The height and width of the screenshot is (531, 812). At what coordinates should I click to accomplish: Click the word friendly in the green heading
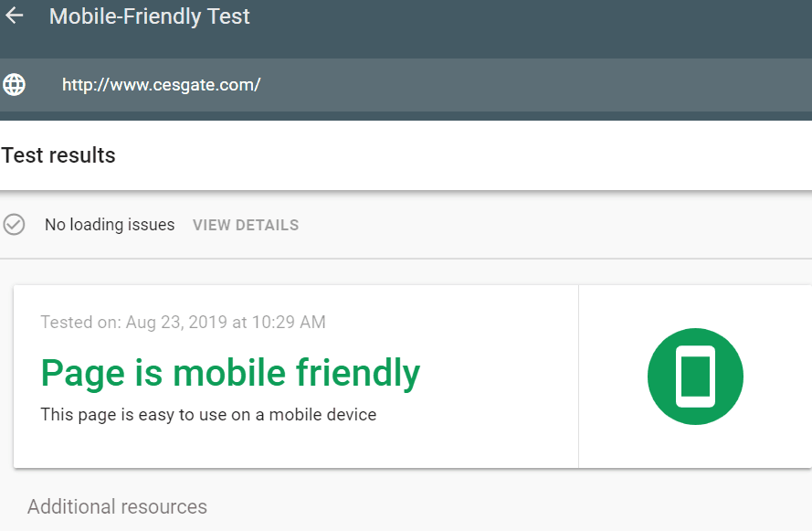point(358,374)
